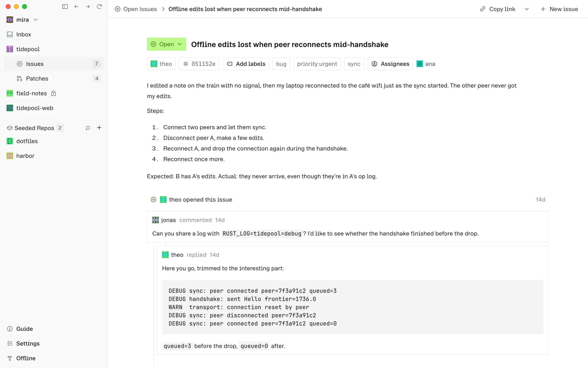Copy the issue id 051152e
This screenshot has width=588, height=368.
coord(199,64)
